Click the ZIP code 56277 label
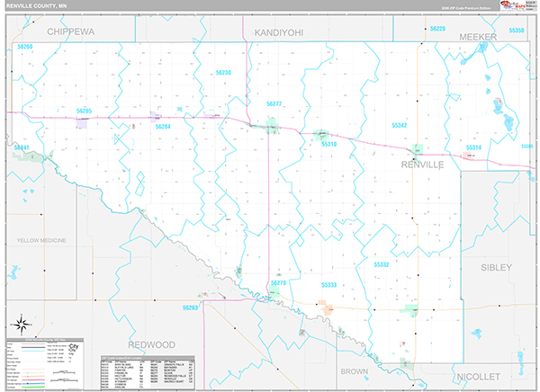Viewport: 540px width, 392px height. click(x=274, y=103)
